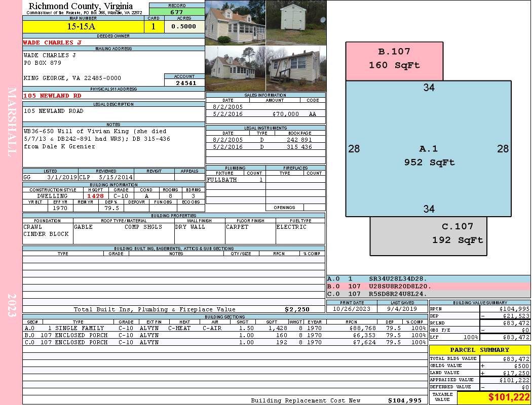Select physical address 105 NEWLAND RD

point(52,96)
